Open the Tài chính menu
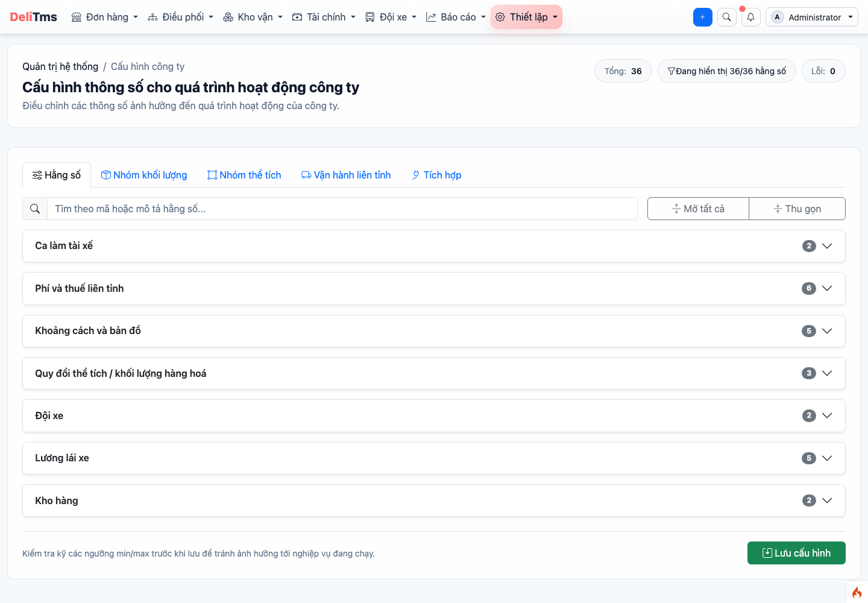This screenshot has height=603, width=868. [x=324, y=17]
